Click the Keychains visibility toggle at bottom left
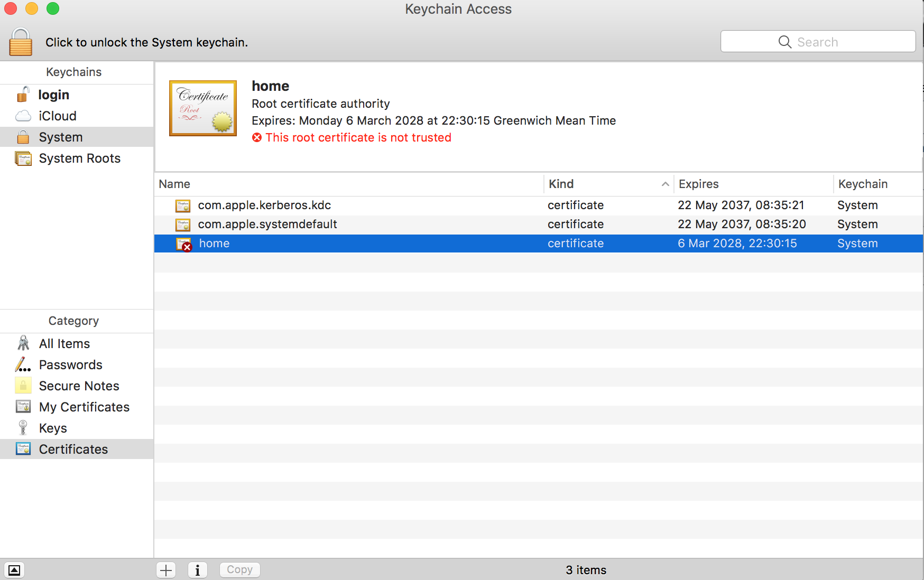Viewport: 924px width, 580px height. 14,569
